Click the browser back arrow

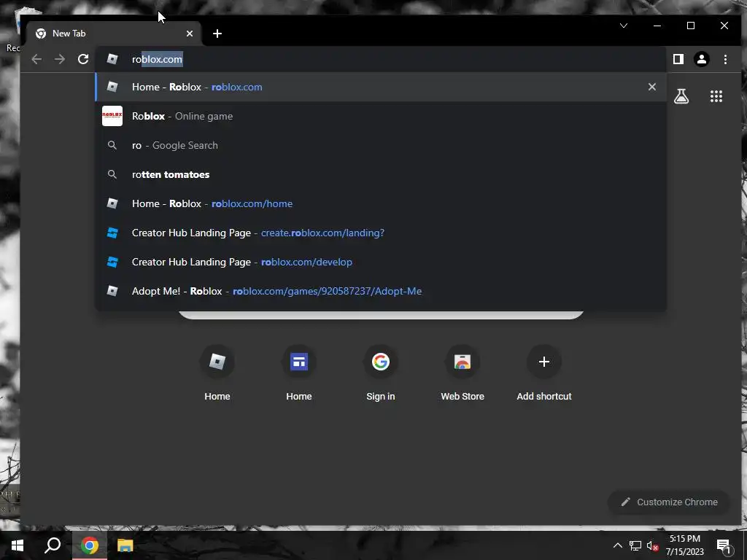(x=36, y=59)
